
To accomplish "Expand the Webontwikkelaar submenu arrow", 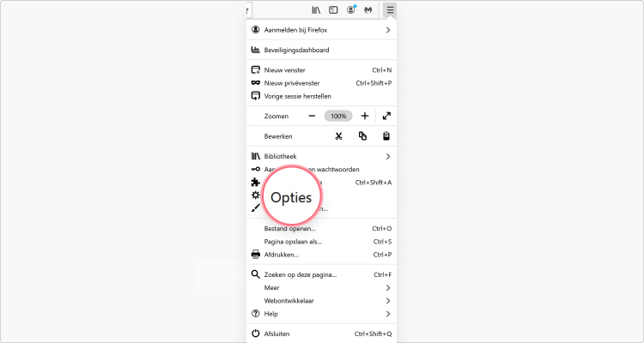I will [x=388, y=301].
